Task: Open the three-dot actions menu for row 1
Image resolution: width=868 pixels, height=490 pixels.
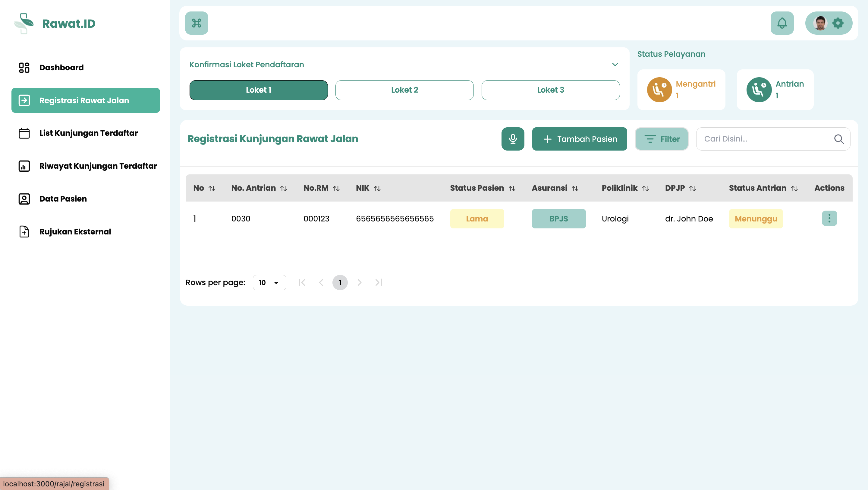Action: [829, 218]
